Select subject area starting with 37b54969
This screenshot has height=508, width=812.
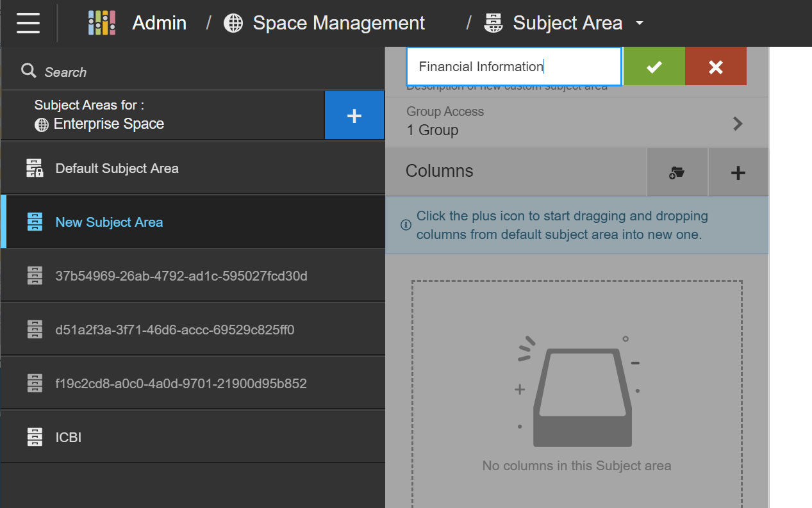pyautogui.click(x=181, y=276)
